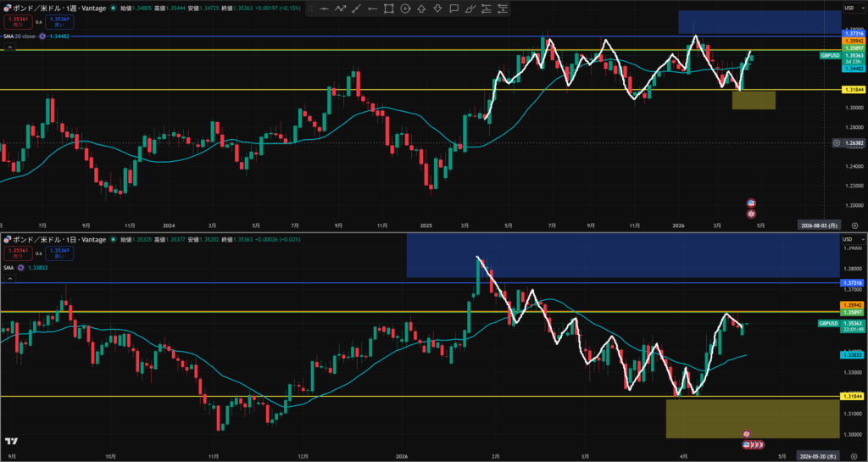Select the trend line tool
868x462 pixels.
(x=356, y=8)
